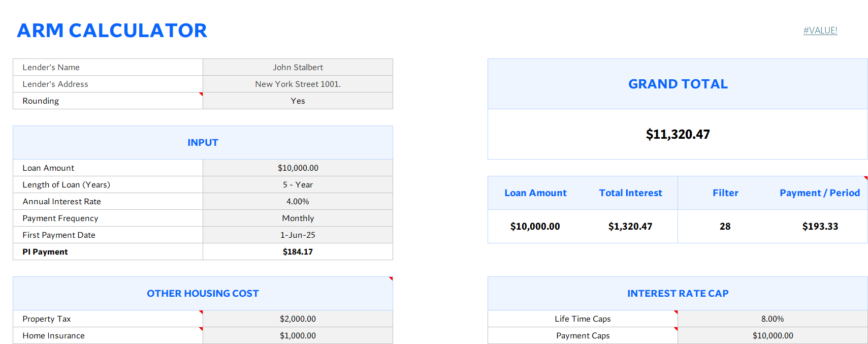Click the Total Interest column header
This screenshot has width=868, height=344.
tap(630, 193)
